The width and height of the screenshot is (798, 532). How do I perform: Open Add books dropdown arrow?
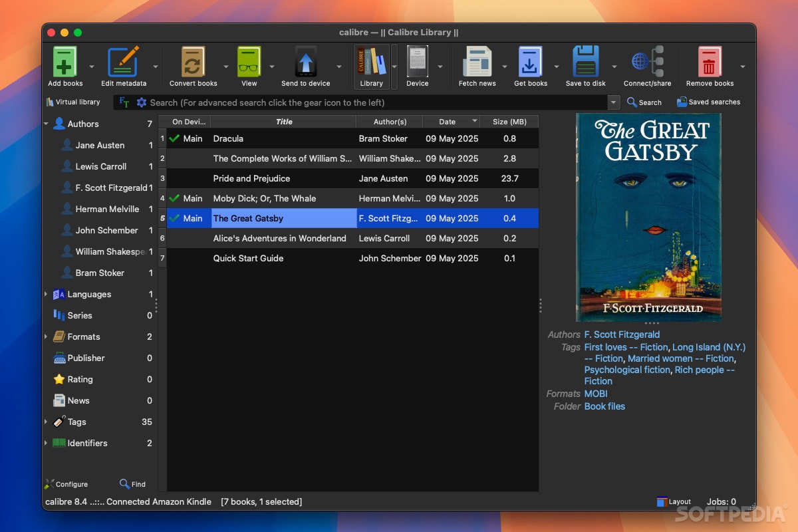click(92, 67)
